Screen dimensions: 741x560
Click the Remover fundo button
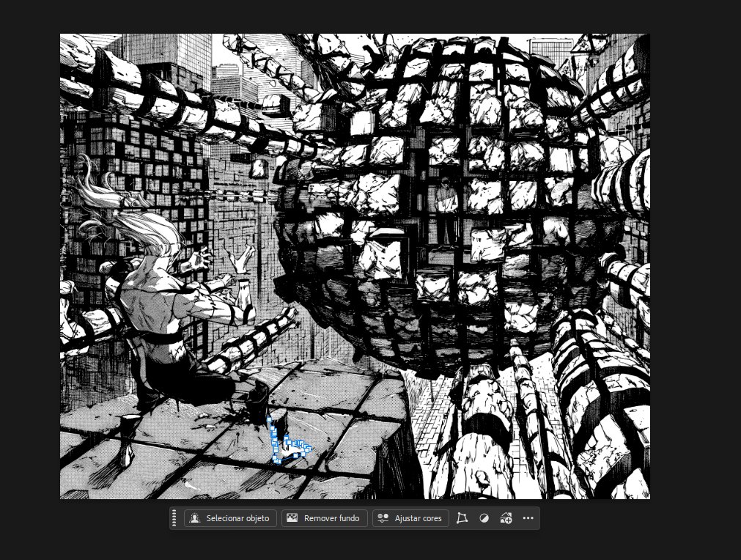[324, 518]
